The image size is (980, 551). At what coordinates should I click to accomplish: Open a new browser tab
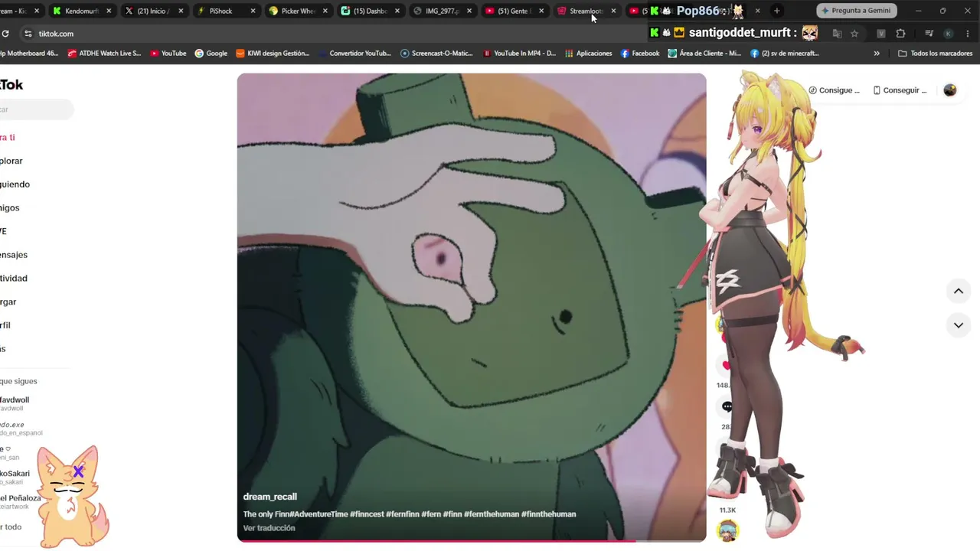click(776, 11)
